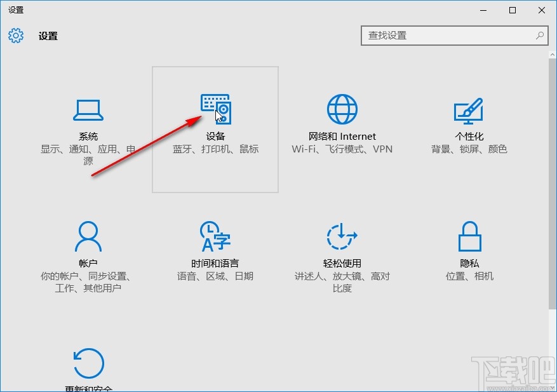Click 显示、通知、应用、电源 system link
Image resolution: width=557 pixels, height=392 pixels.
(x=89, y=154)
